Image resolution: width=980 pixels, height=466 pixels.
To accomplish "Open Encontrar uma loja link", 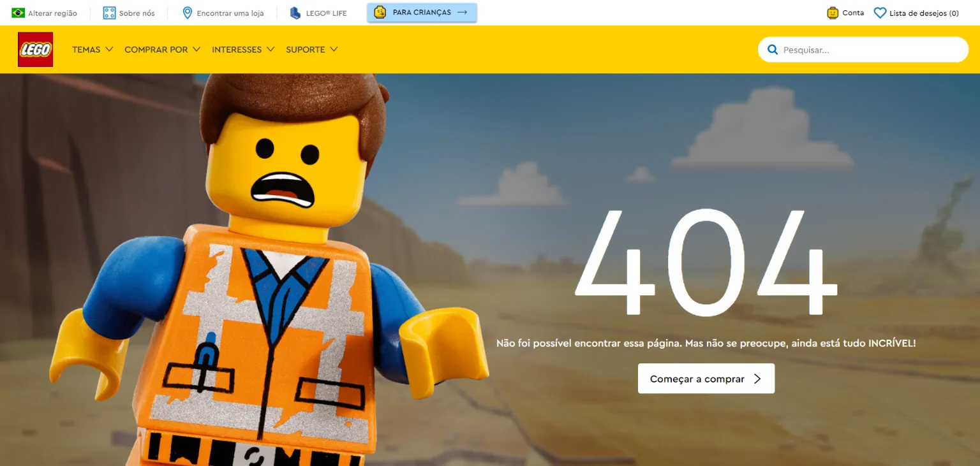I will tap(230, 13).
